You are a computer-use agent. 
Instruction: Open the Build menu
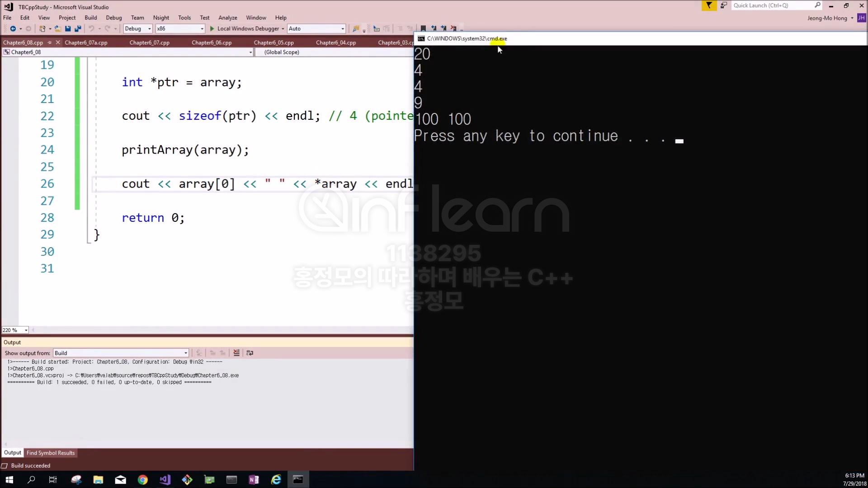click(90, 18)
